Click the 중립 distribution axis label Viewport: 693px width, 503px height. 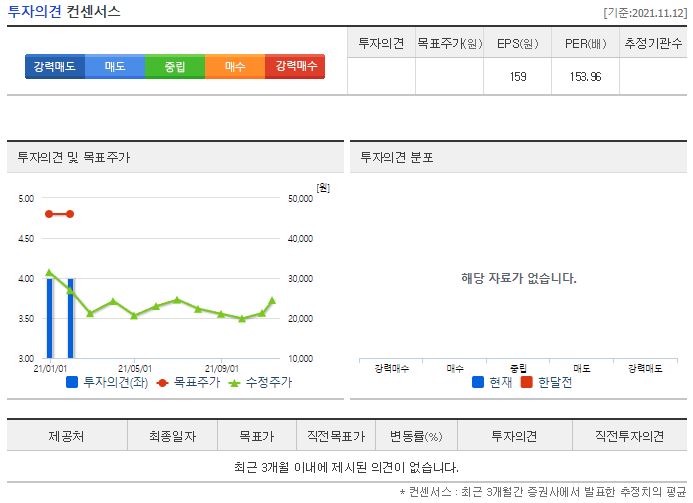point(518,368)
